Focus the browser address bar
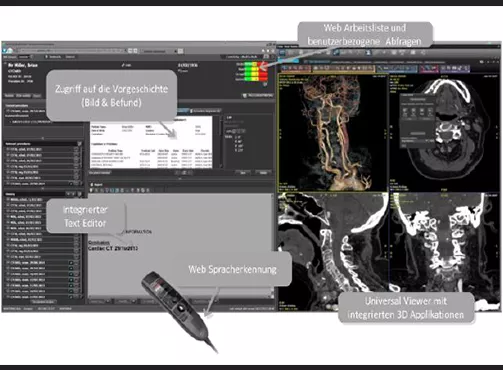Image resolution: width=503 pixels, height=370 pixels. pyautogui.click(x=72, y=51)
